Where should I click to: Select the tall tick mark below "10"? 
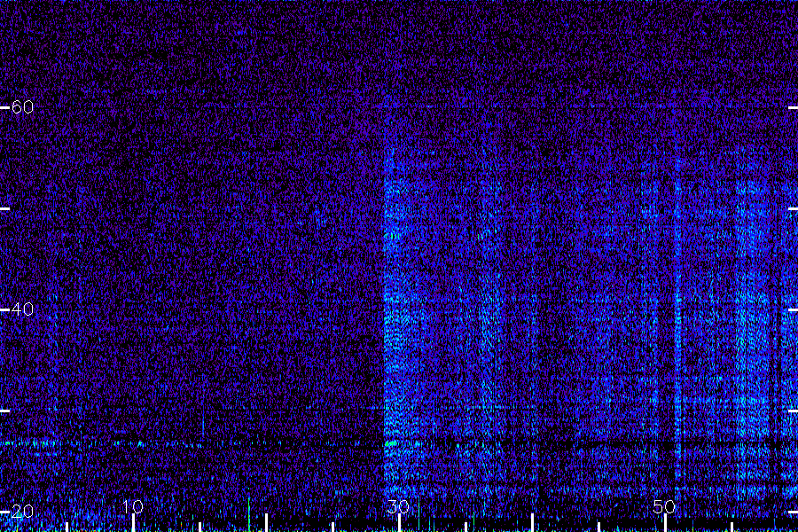(133, 523)
